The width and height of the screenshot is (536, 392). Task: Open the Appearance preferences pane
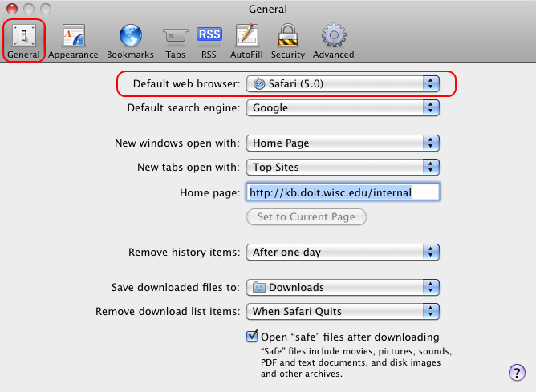point(73,41)
